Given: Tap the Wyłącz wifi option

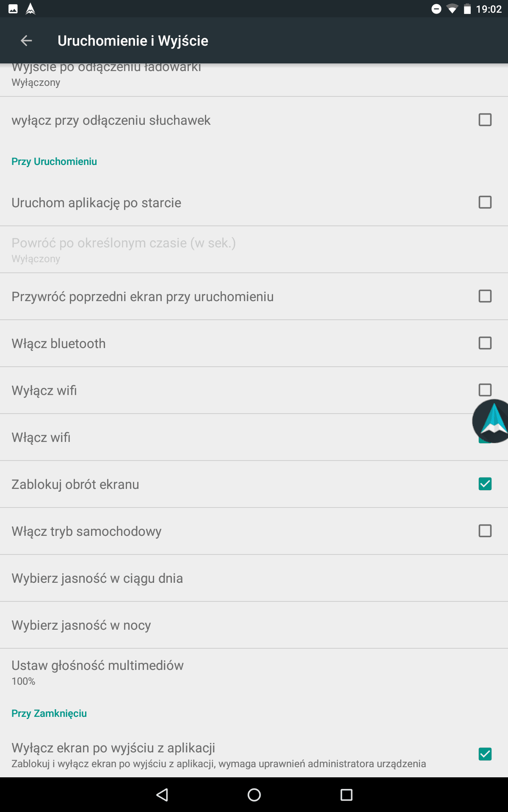Looking at the screenshot, I should (254, 390).
